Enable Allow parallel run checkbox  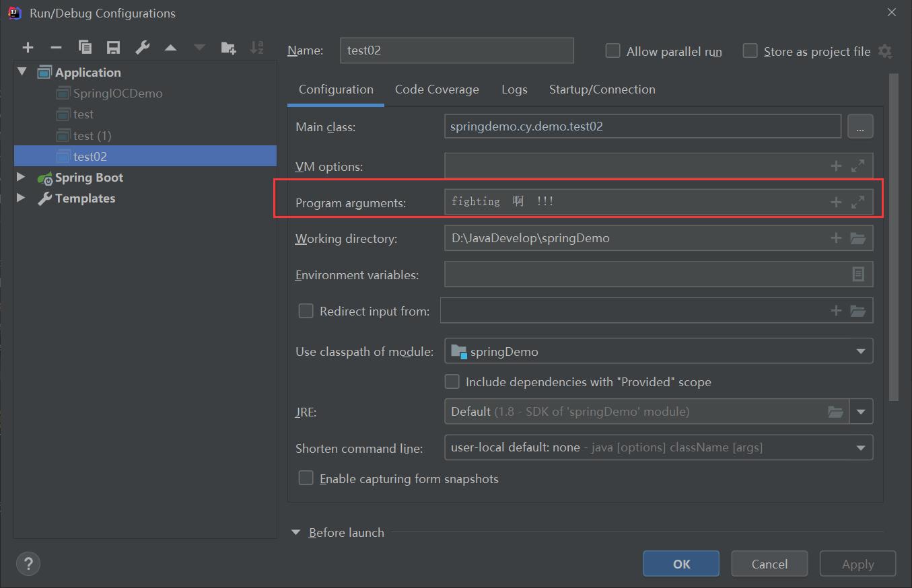click(612, 50)
